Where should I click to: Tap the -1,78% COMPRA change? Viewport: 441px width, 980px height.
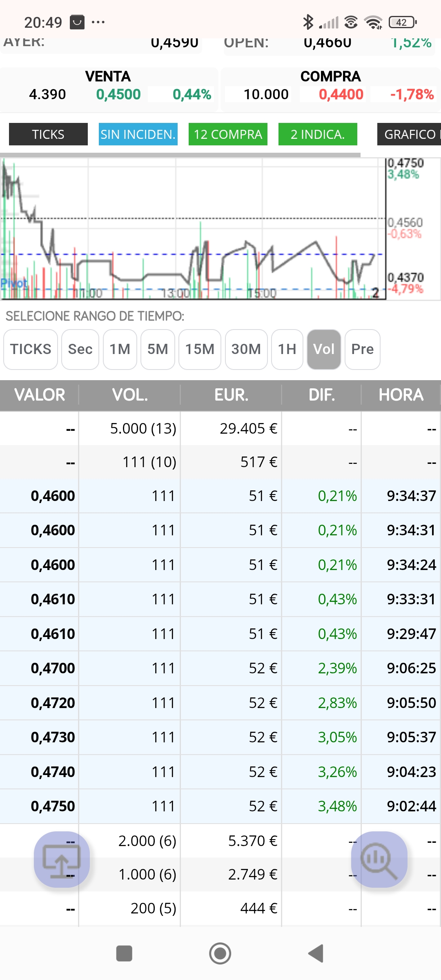(x=412, y=94)
